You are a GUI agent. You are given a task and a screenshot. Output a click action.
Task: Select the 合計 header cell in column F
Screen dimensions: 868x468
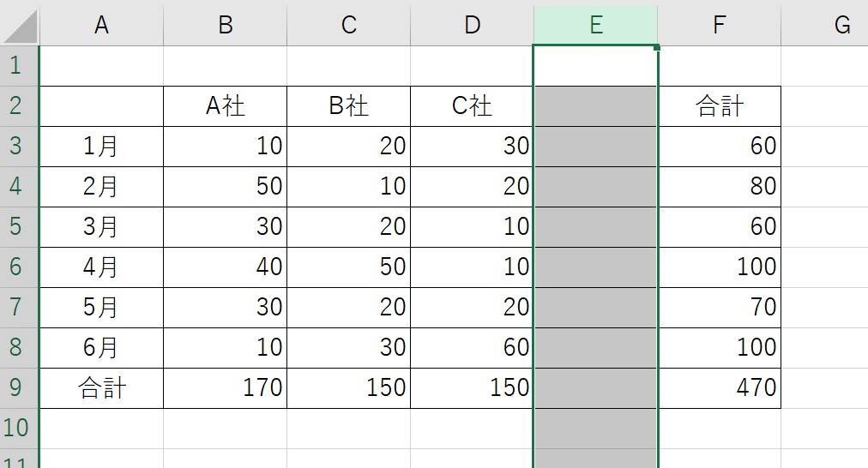(719, 105)
